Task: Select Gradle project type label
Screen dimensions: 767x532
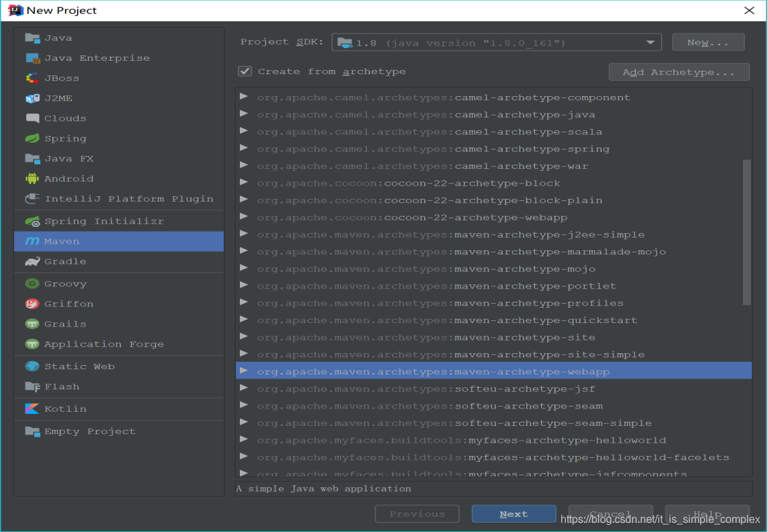Action: [x=65, y=262]
